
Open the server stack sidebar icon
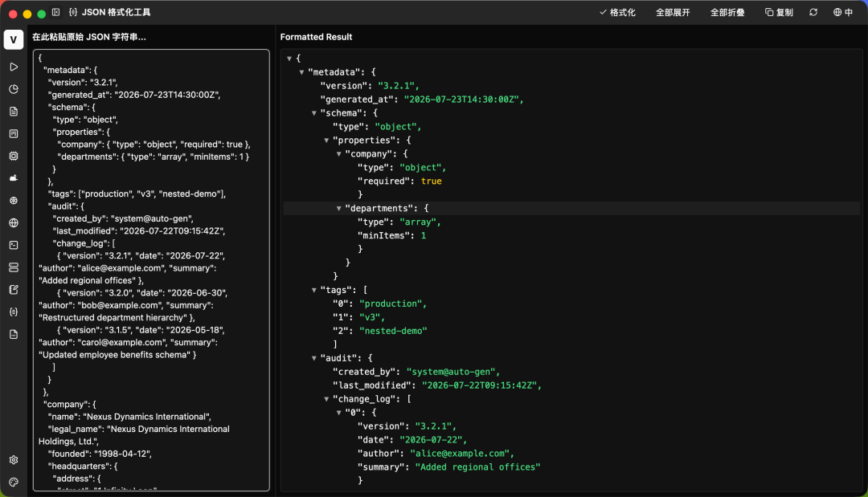pyautogui.click(x=14, y=267)
